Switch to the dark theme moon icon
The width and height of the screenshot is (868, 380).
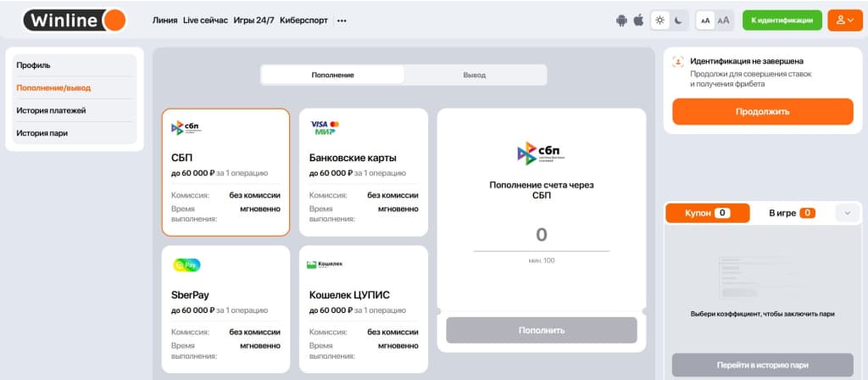pyautogui.click(x=678, y=20)
